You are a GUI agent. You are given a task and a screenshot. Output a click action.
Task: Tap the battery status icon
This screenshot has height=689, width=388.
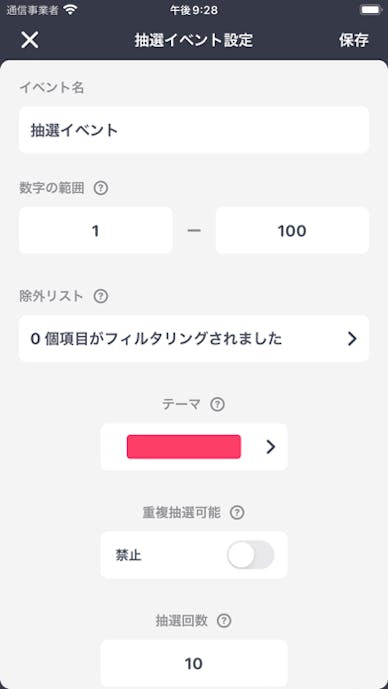click(371, 10)
